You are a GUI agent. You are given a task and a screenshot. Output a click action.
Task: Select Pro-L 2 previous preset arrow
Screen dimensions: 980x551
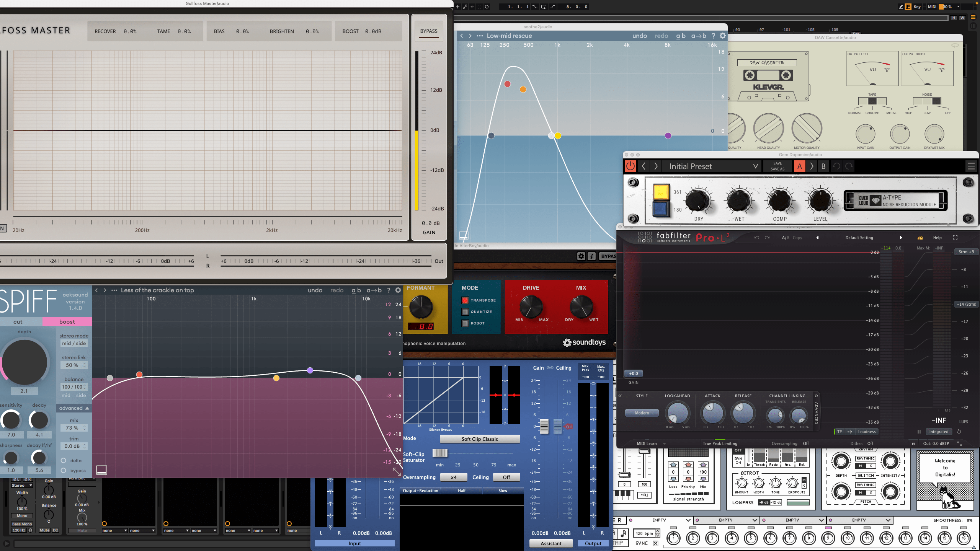(x=817, y=238)
